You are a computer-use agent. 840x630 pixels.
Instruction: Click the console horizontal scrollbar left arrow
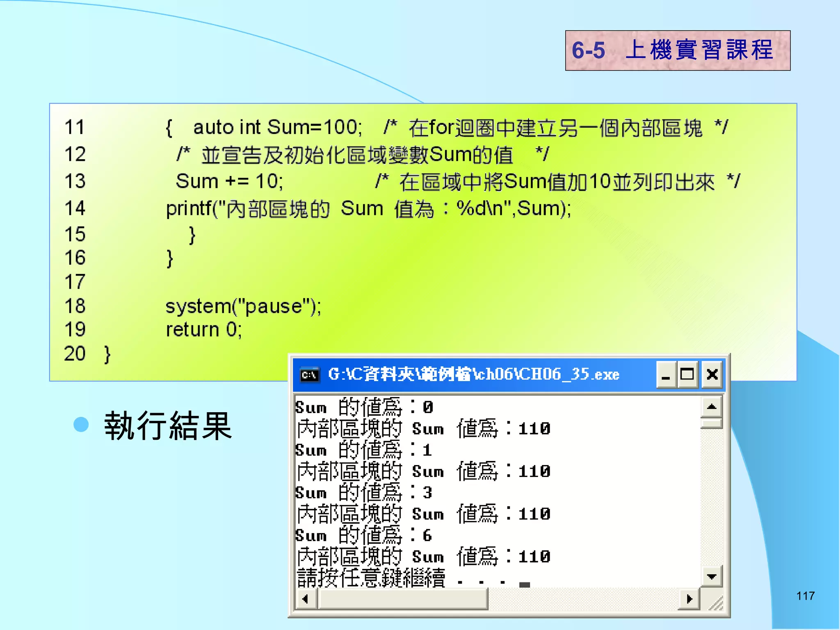pos(306,599)
